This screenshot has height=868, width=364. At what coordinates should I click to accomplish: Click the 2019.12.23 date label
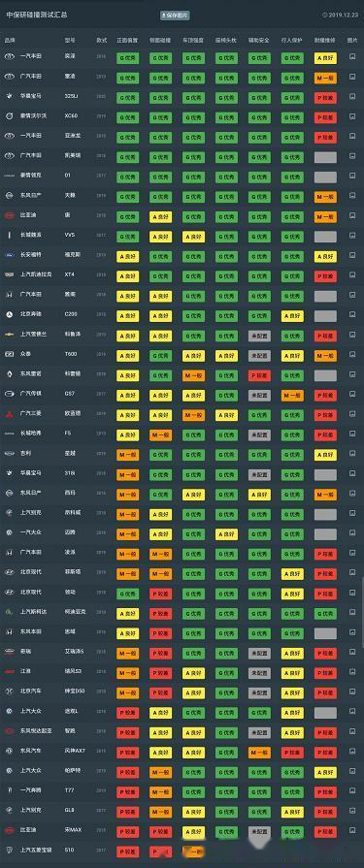340,16
